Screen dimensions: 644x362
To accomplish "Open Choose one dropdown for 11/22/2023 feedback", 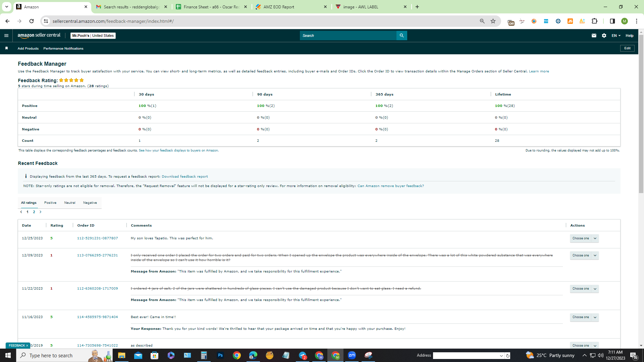I will pos(584,289).
